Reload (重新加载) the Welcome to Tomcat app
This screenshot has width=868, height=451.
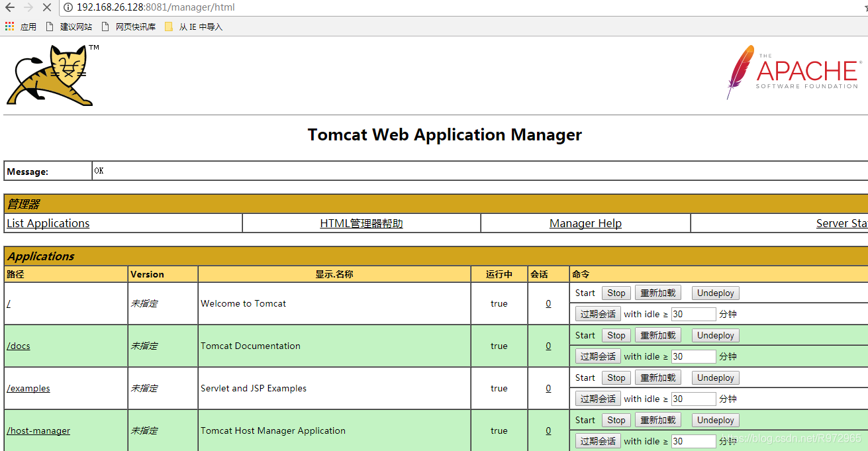658,293
